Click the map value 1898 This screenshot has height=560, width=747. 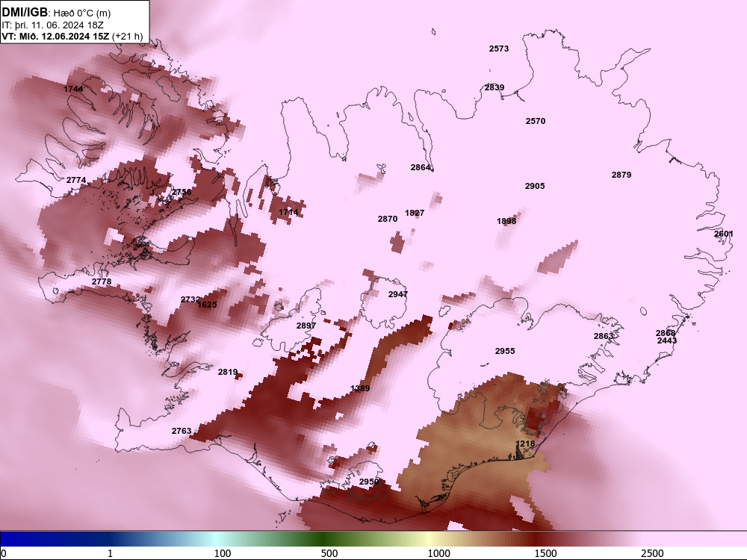tap(506, 222)
